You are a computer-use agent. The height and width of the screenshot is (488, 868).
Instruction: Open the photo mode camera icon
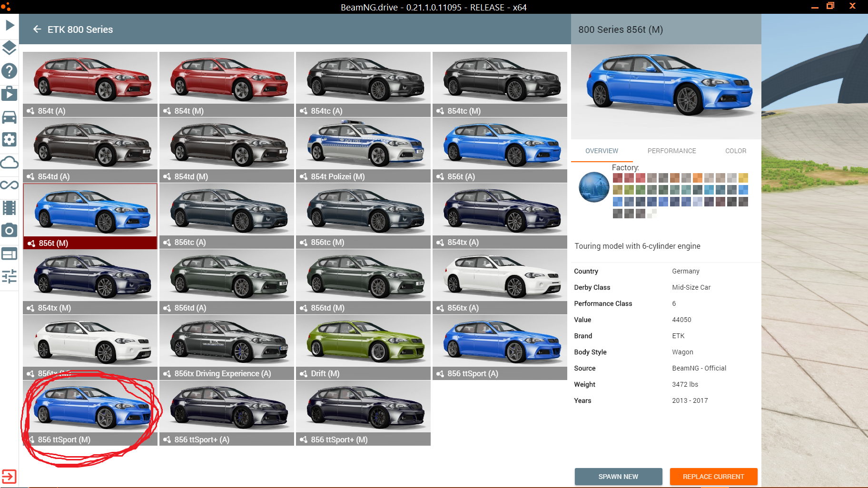pyautogui.click(x=10, y=231)
